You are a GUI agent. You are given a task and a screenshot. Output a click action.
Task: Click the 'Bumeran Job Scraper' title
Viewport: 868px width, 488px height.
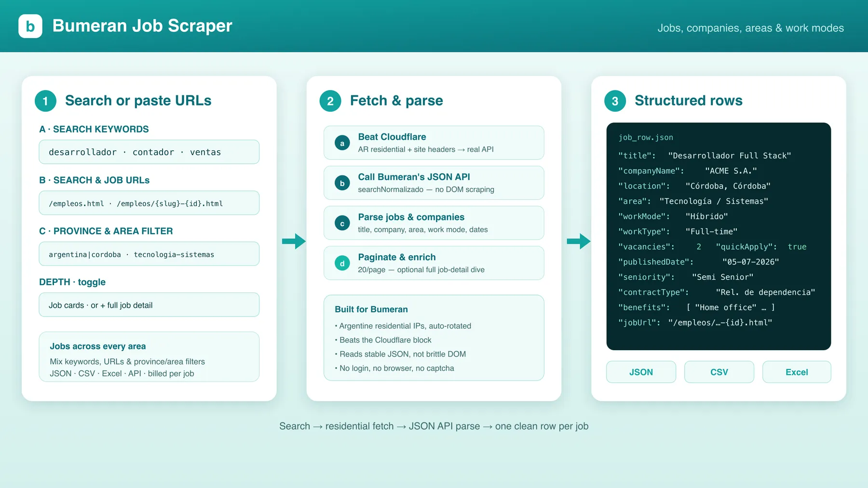coord(142,26)
